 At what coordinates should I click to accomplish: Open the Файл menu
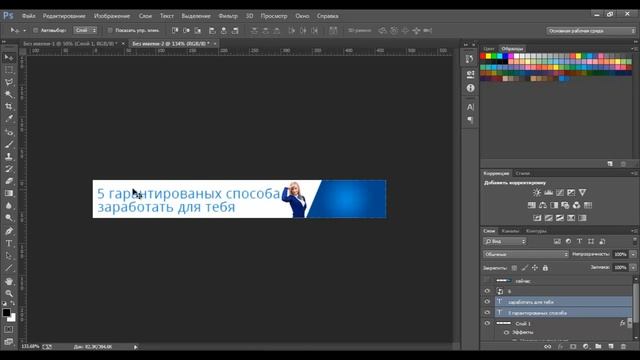[x=29, y=16]
